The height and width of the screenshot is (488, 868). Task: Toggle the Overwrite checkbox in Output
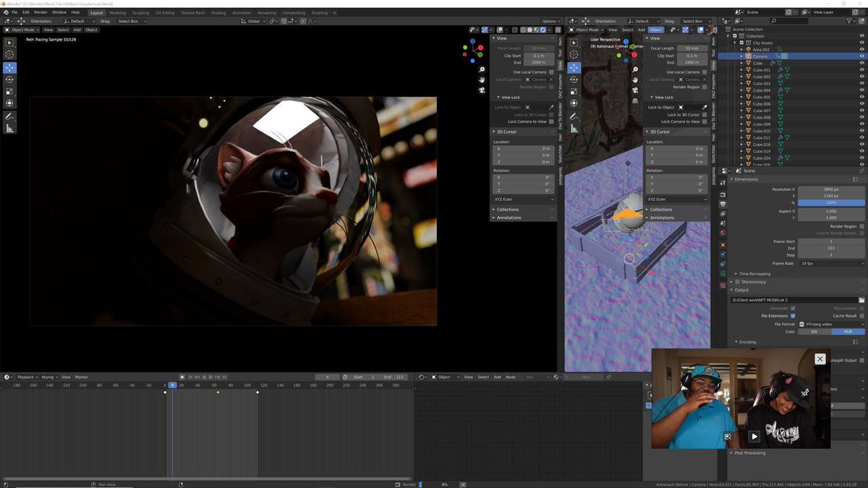[x=793, y=309]
